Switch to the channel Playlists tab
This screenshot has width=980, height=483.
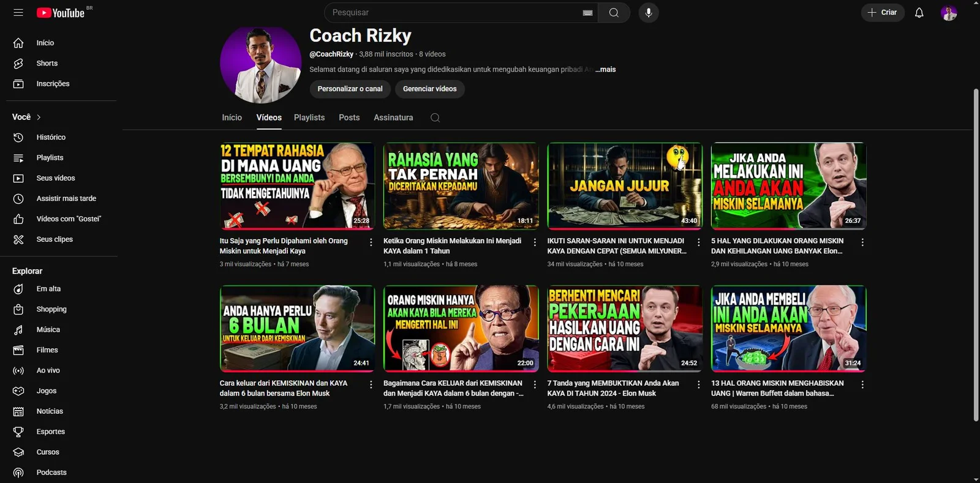tap(309, 118)
